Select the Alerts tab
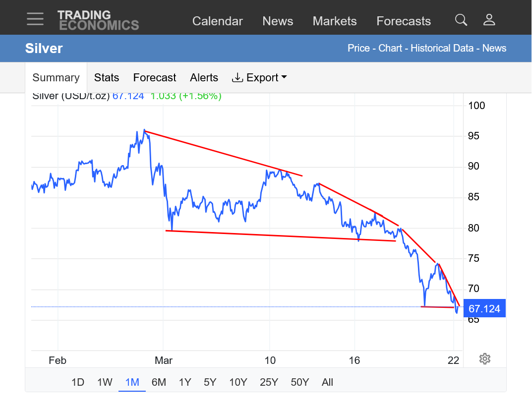Screen dimensions: 532x414 click(x=204, y=78)
